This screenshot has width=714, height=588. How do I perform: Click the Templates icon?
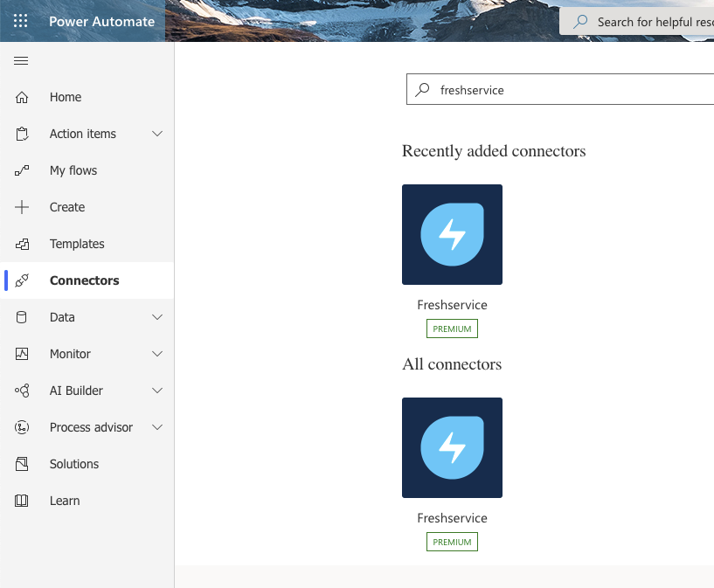click(21, 244)
